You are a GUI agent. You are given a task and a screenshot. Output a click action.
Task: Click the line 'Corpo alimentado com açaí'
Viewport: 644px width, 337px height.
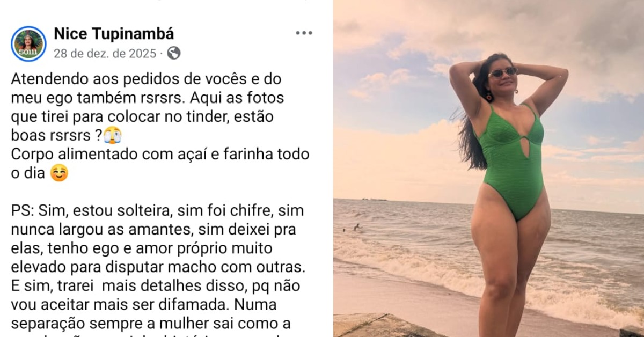(x=160, y=155)
